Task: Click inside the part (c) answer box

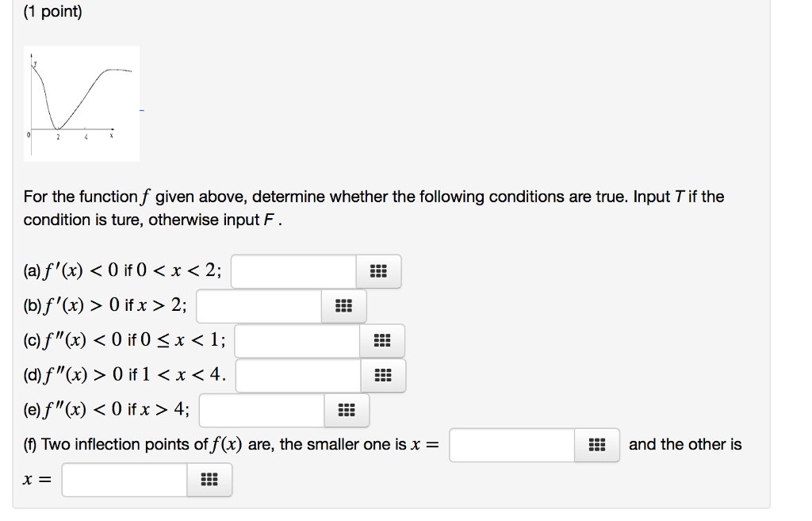Action: pyautogui.click(x=297, y=340)
